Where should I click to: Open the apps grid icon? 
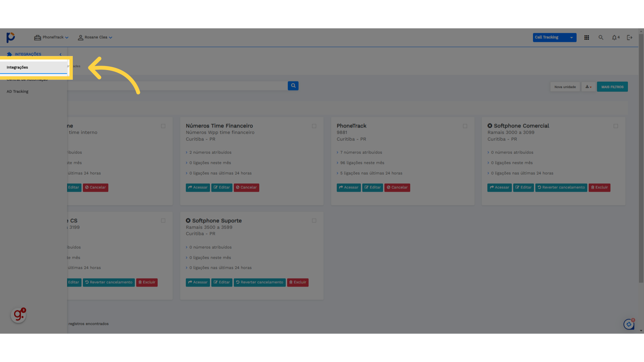coord(587,38)
